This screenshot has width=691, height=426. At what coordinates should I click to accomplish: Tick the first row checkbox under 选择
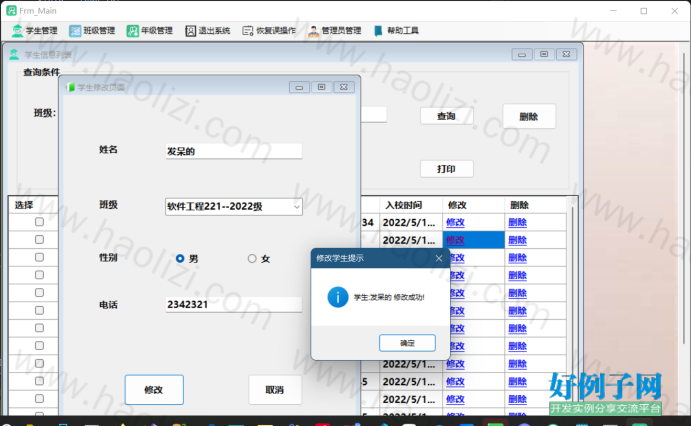[39, 222]
